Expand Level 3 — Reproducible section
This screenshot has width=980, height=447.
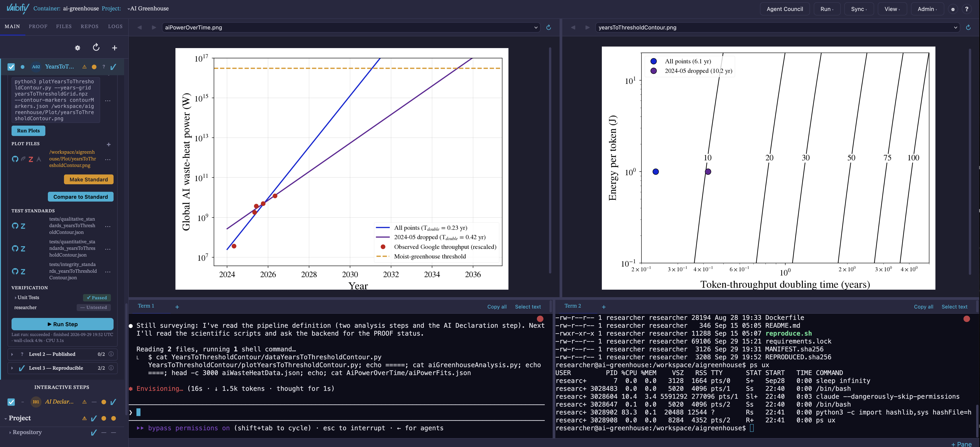pyautogui.click(x=12, y=368)
